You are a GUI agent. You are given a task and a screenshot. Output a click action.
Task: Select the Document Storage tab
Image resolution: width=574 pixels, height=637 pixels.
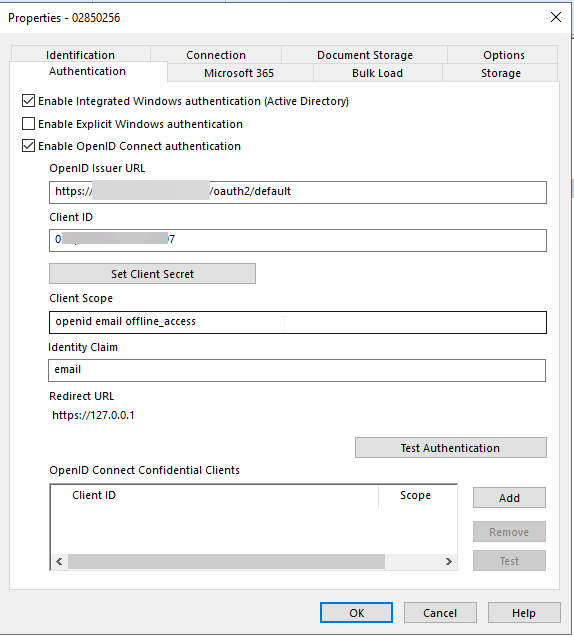[364, 55]
